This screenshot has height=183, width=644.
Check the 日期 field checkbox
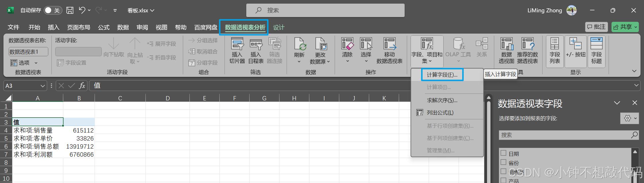[x=503, y=153]
